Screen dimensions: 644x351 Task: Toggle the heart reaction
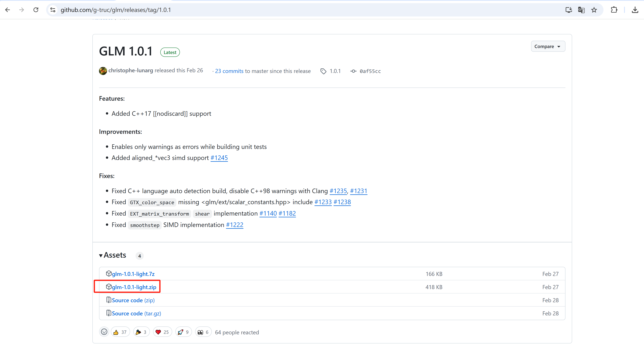162,332
